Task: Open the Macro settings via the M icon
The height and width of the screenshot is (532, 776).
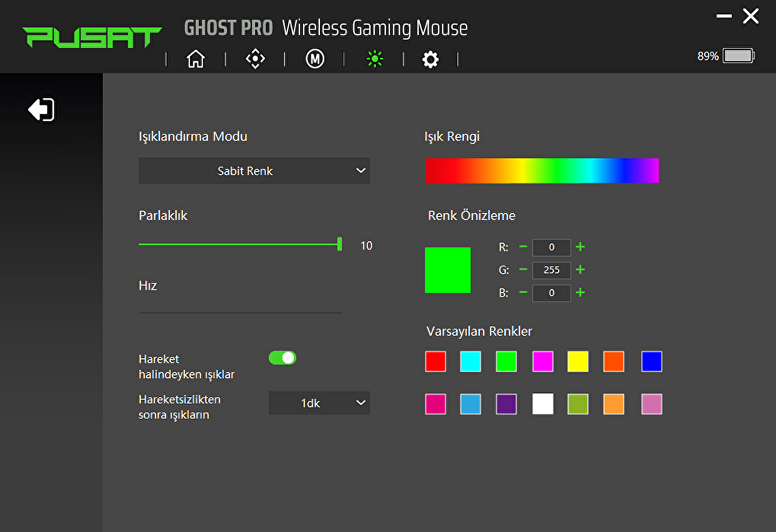Action: (314, 59)
